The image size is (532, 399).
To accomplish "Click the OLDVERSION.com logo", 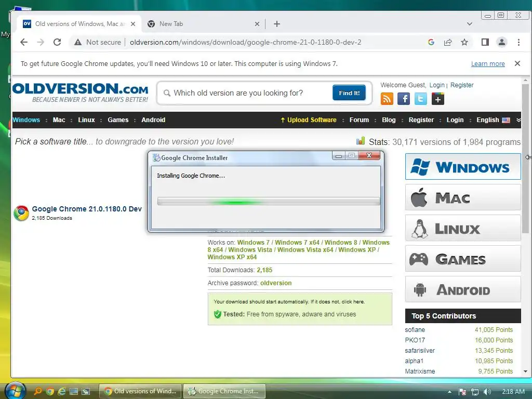I will tap(81, 92).
